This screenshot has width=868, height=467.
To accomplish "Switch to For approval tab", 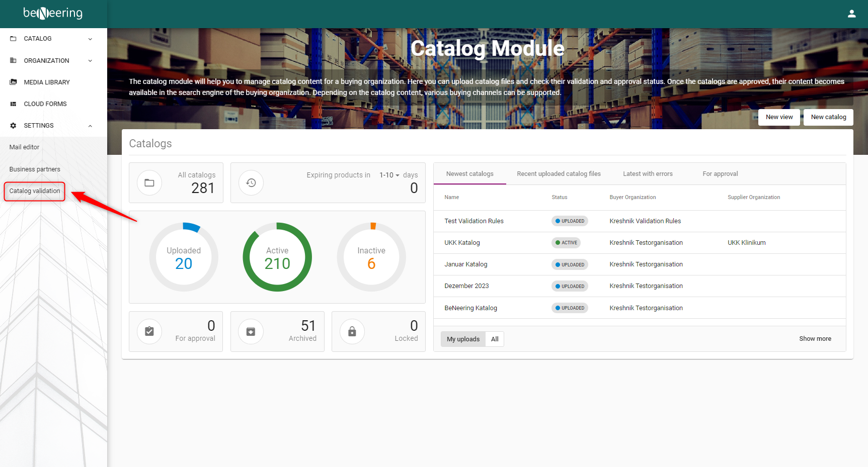I will point(720,174).
